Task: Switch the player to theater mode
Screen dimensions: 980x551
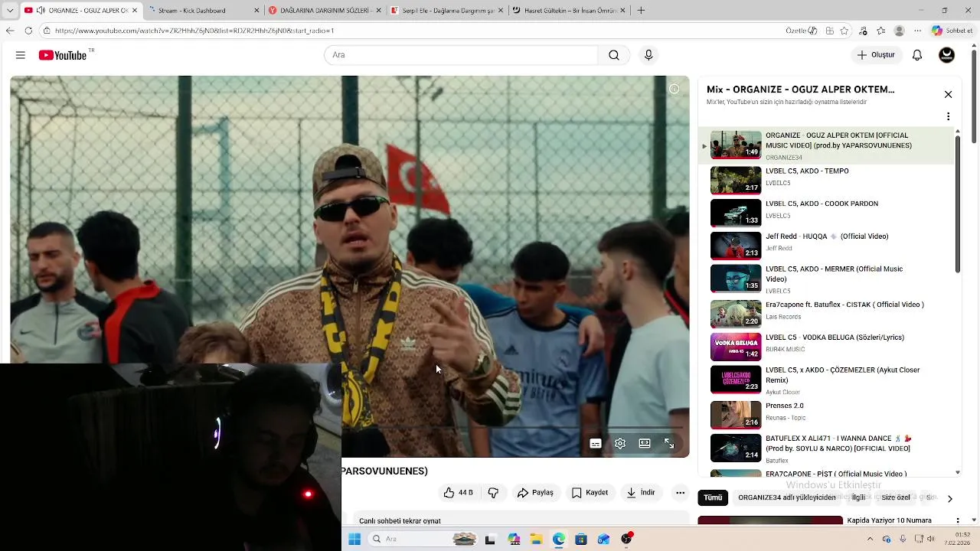Action: [645, 444]
